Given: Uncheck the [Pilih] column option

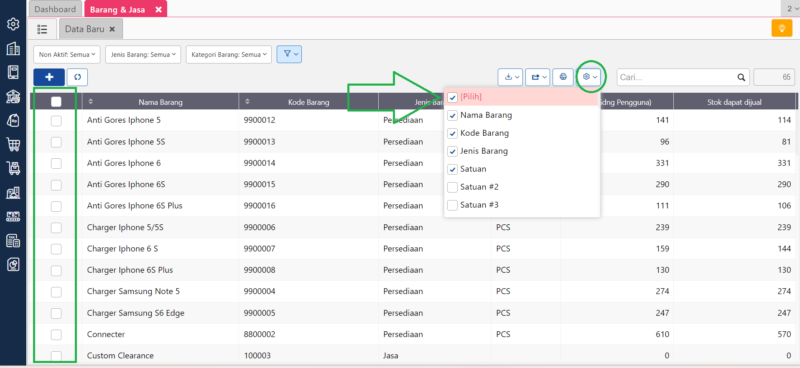Looking at the screenshot, I should click(x=452, y=97).
